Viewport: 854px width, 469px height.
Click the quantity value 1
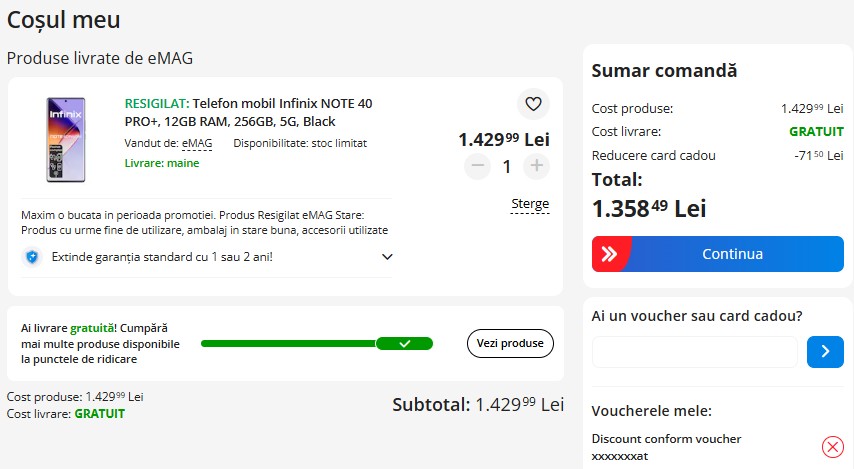pos(507,166)
